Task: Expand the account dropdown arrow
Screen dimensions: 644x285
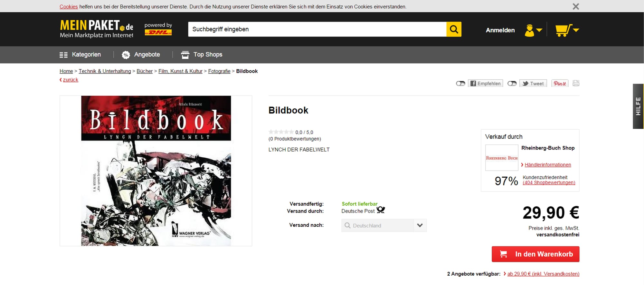Action: pos(539,30)
